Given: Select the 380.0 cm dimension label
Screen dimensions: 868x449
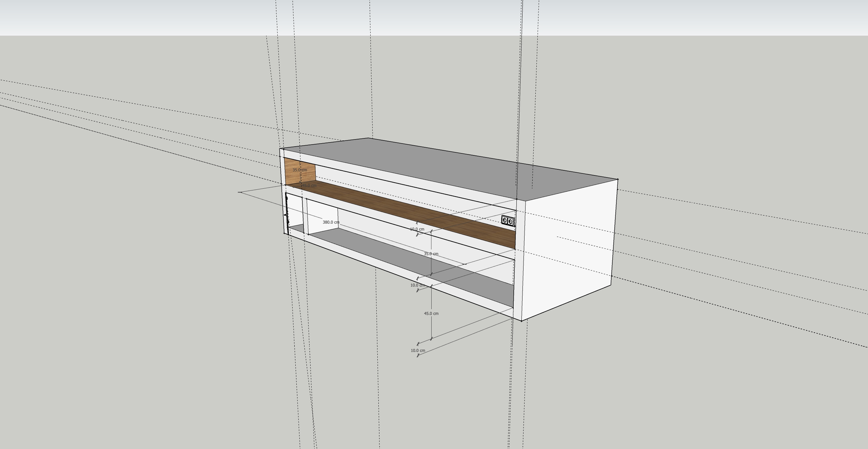Looking at the screenshot, I should (x=331, y=222).
